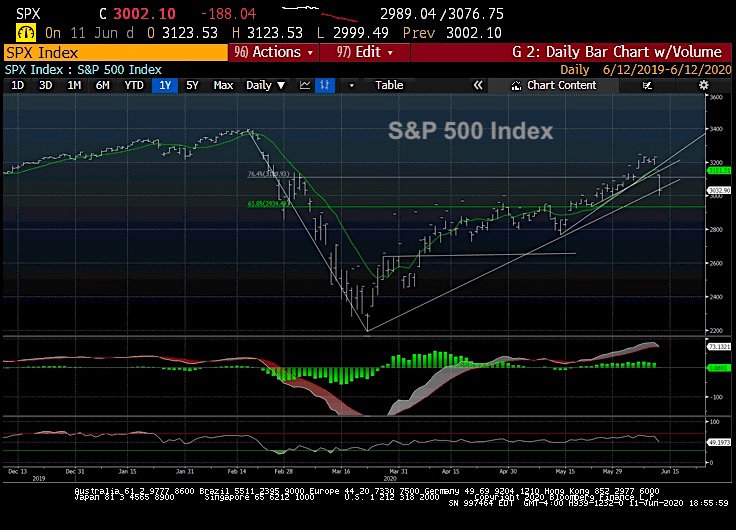Click the 2989.04 /3076.75 quote
The width and height of the screenshot is (736, 530).
[442, 14]
